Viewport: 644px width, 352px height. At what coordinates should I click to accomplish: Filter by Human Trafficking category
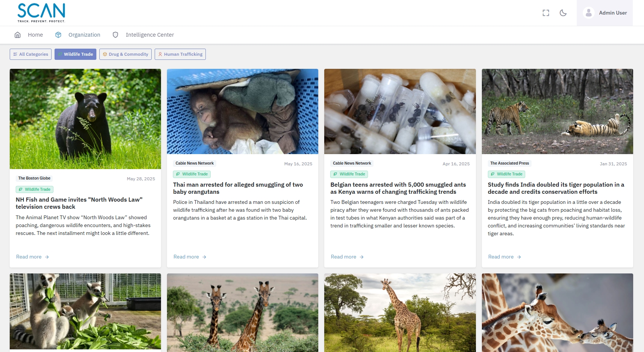coord(180,54)
